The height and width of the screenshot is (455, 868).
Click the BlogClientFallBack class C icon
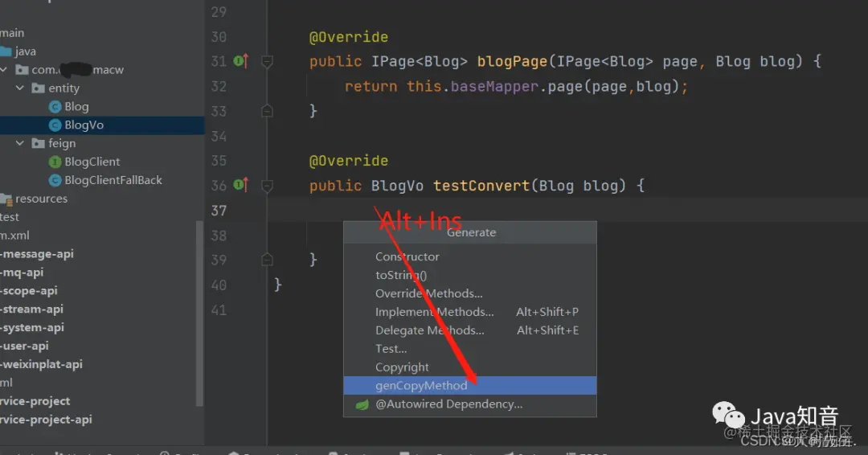click(55, 180)
